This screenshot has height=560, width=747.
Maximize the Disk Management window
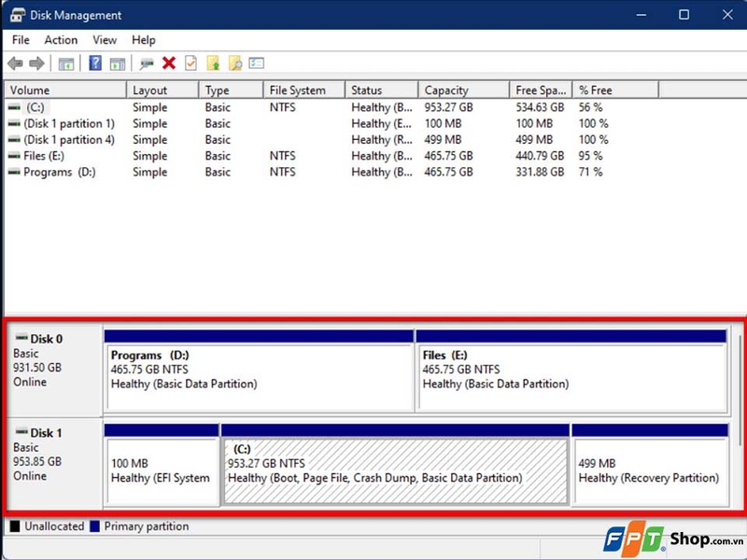coord(684,15)
